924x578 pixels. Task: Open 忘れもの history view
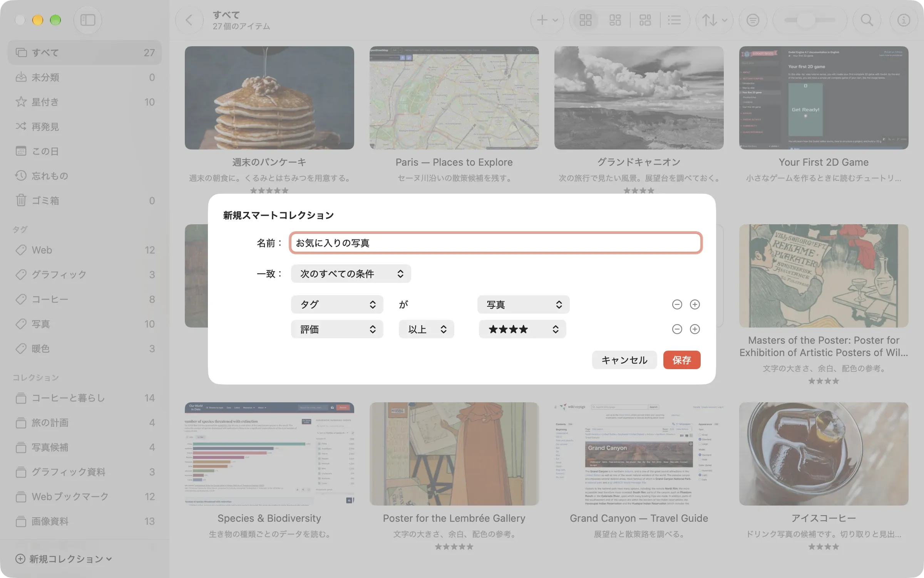click(x=85, y=176)
